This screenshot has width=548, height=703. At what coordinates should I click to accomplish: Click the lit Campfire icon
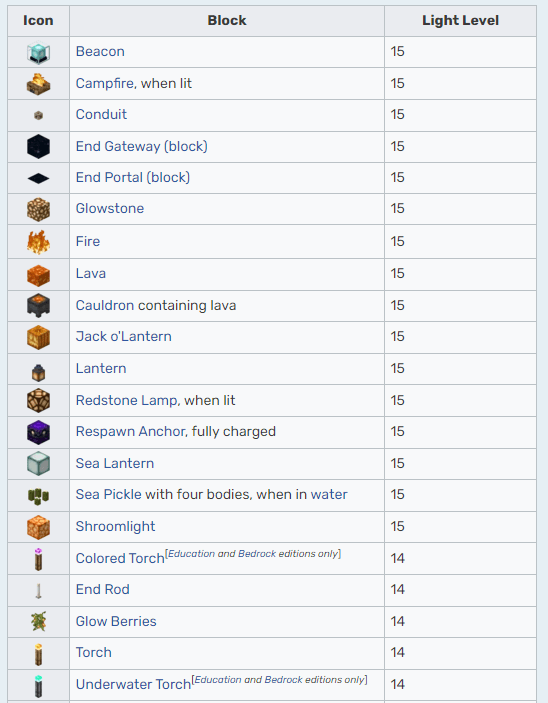38,84
